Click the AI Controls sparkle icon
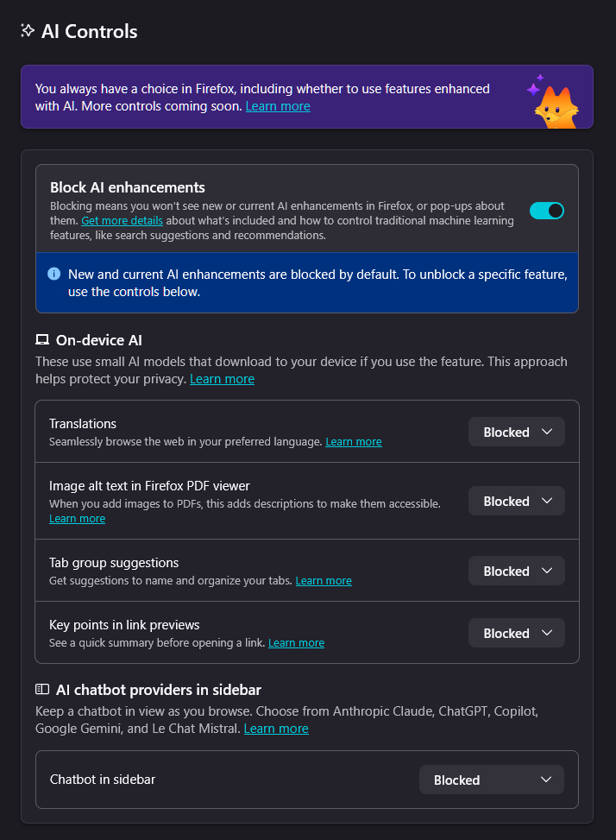This screenshot has height=840, width=616. coord(28,31)
